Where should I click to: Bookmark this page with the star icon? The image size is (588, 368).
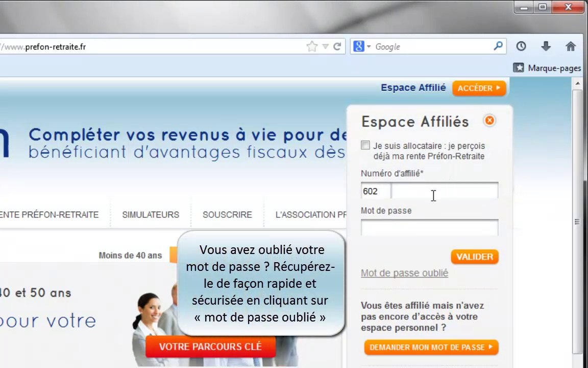click(x=312, y=47)
